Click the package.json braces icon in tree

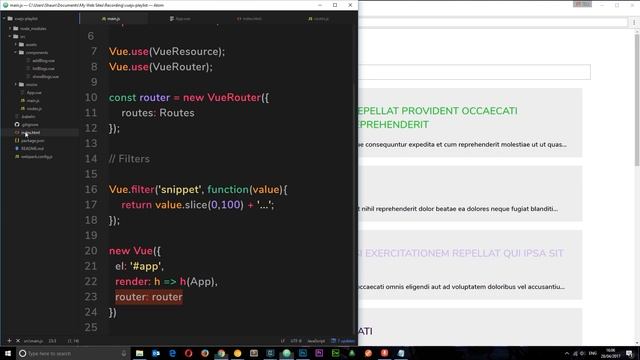coord(17,140)
